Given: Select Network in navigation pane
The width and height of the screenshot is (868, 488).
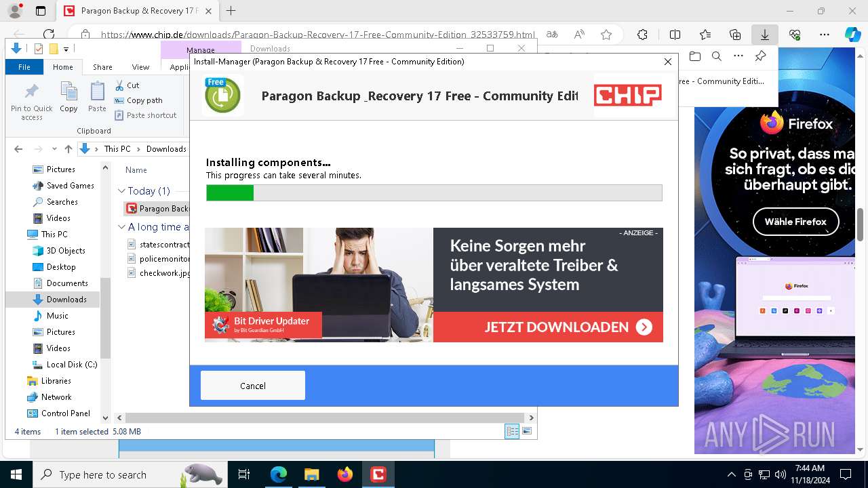Looking at the screenshot, I should click(49, 397).
